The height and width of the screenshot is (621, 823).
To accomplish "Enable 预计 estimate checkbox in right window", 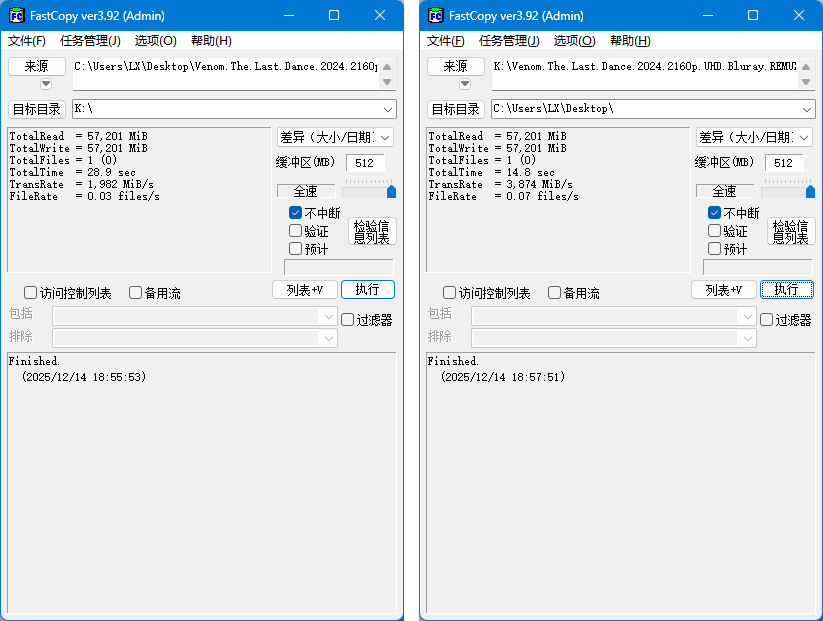I will coord(714,248).
